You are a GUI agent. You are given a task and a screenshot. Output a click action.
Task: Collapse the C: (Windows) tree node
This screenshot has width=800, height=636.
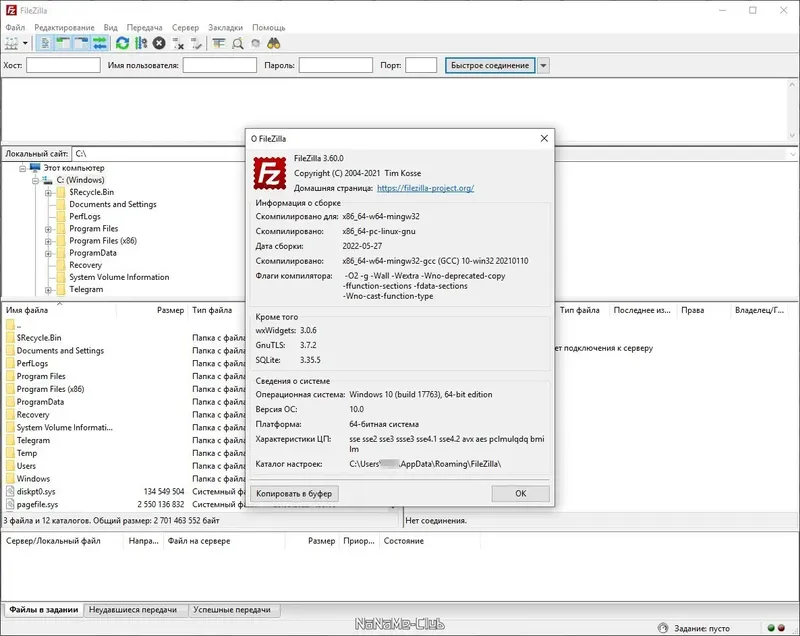35,180
